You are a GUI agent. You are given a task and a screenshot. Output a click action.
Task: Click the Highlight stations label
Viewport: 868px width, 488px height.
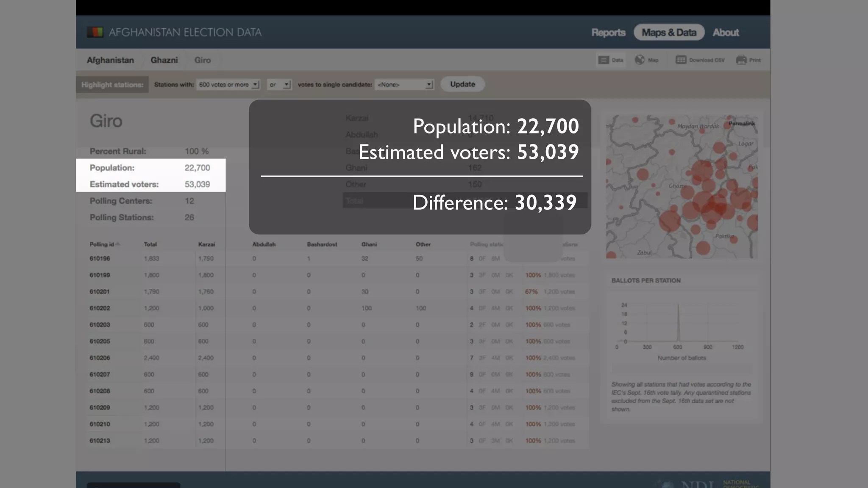coord(112,85)
